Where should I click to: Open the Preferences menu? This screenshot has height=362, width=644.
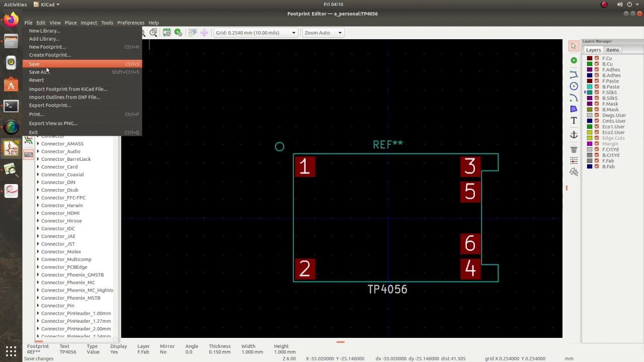tap(131, 23)
